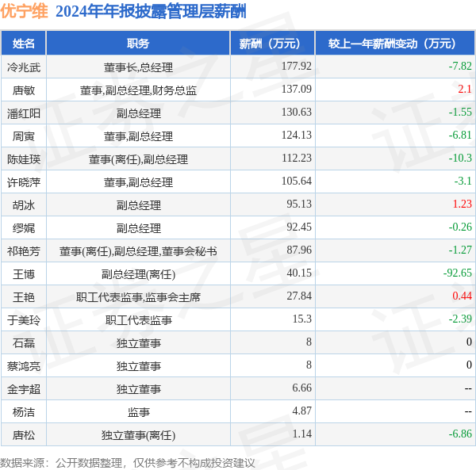The height and width of the screenshot is (470, 476).
Task: Click the change value -3.1
Action: 463,181
